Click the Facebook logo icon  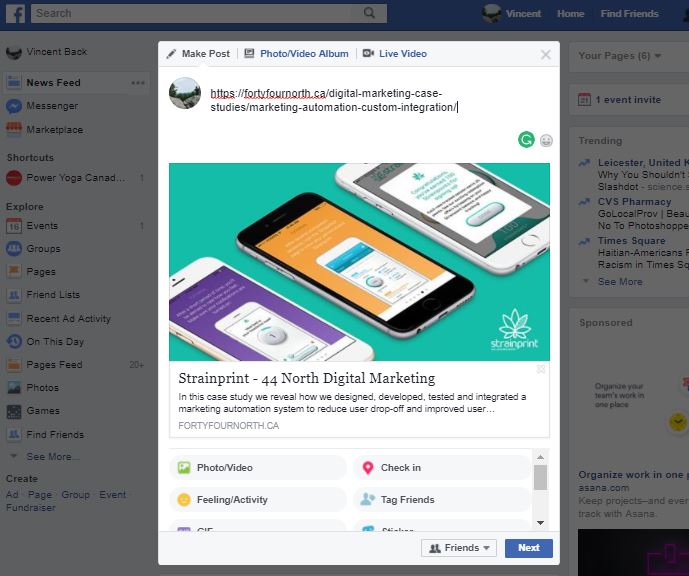[x=15, y=14]
